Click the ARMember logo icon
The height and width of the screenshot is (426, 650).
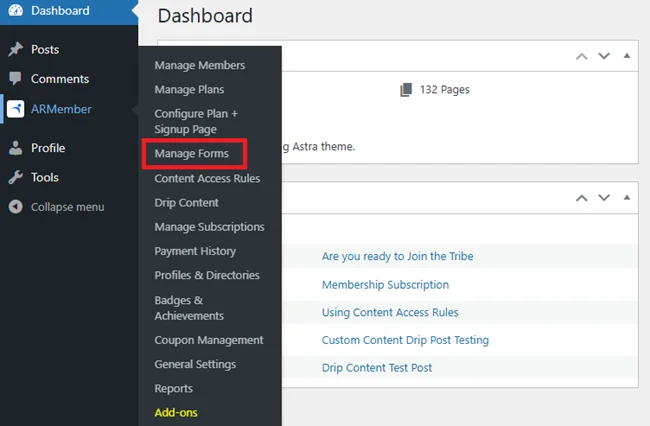pyautogui.click(x=16, y=109)
